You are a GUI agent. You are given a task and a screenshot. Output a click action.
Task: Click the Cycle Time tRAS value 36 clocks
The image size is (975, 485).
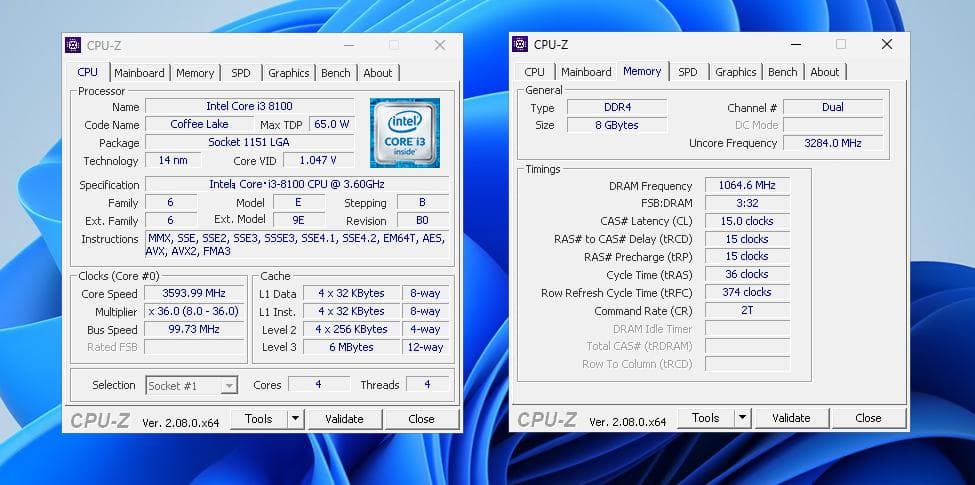point(747,274)
